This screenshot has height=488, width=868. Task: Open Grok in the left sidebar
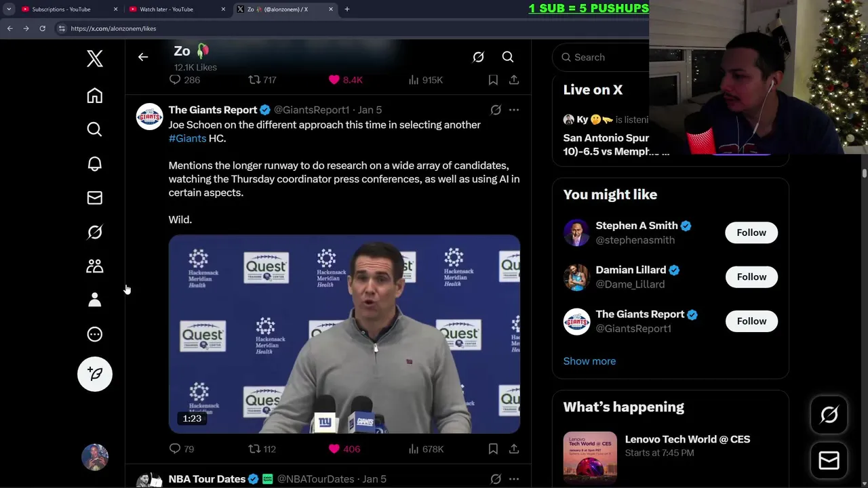pyautogui.click(x=95, y=232)
